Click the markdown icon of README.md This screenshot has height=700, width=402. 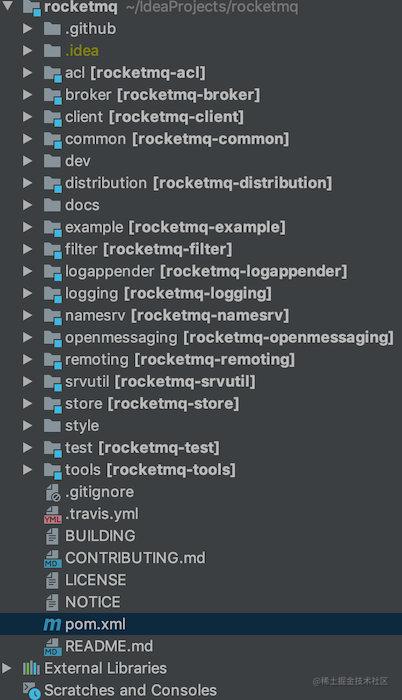click(53, 647)
